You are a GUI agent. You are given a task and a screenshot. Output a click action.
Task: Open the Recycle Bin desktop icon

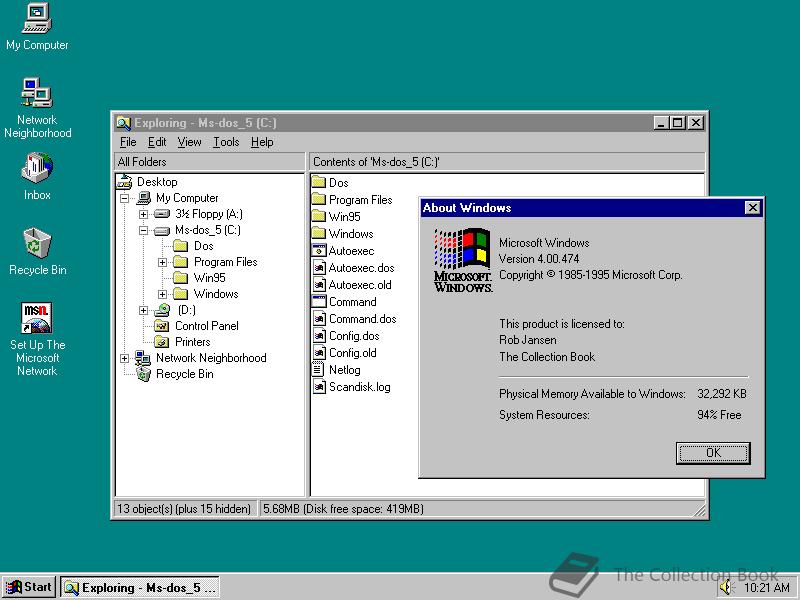37,243
